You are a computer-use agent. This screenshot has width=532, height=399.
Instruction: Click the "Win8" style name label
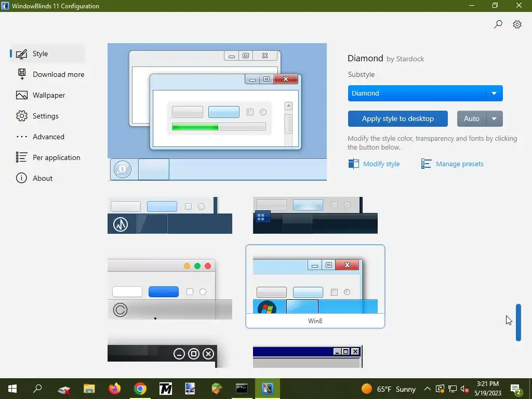pos(315,321)
